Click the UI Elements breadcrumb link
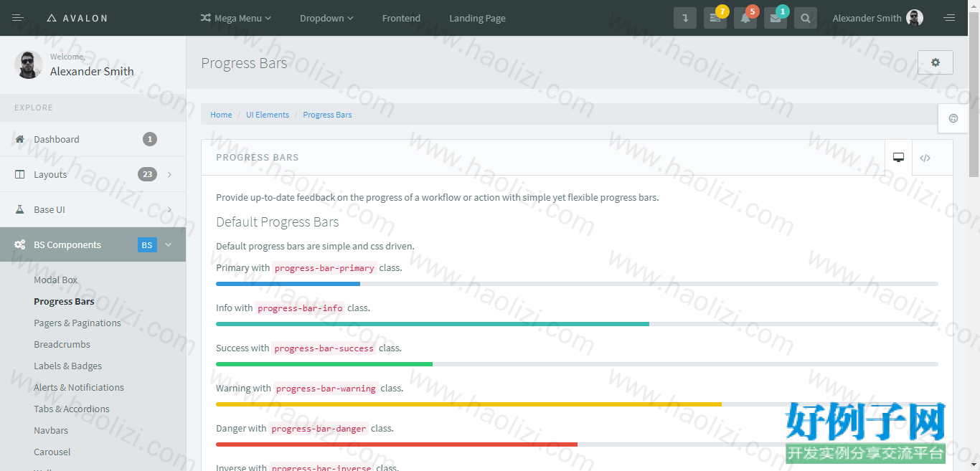 pyautogui.click(x=268, y=115)
